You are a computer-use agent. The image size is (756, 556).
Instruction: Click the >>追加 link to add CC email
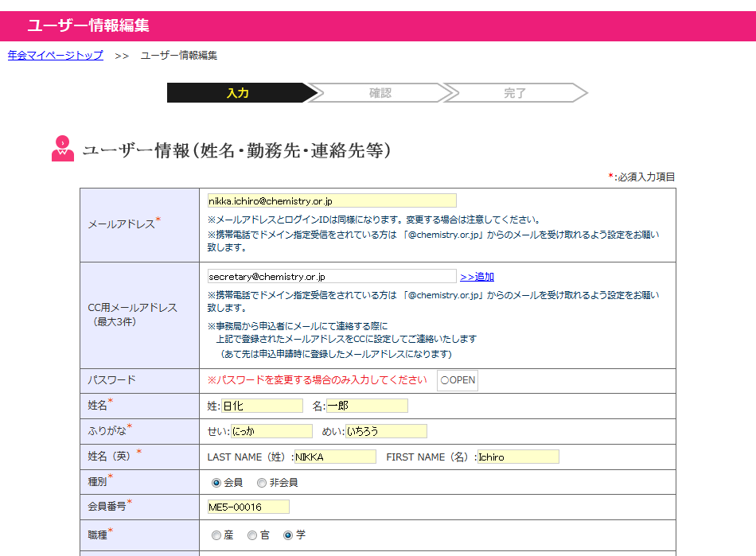click(x=477, y=277)
